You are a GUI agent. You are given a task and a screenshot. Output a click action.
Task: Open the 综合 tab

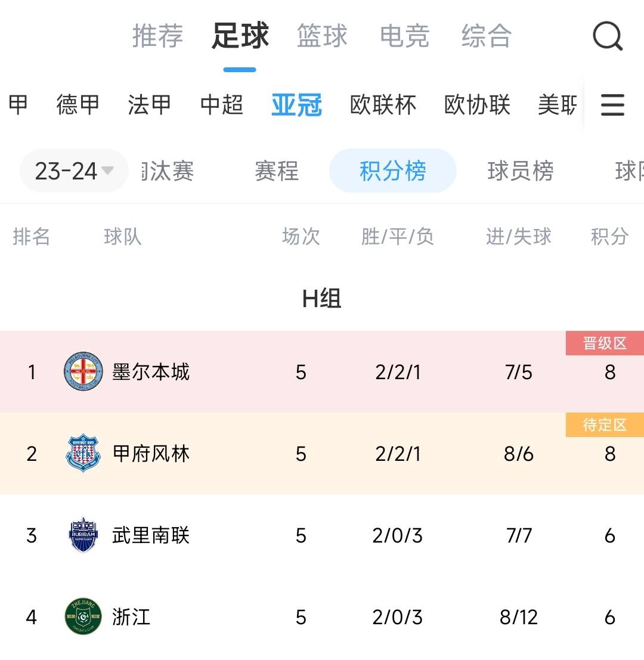[x=486, y=36]
